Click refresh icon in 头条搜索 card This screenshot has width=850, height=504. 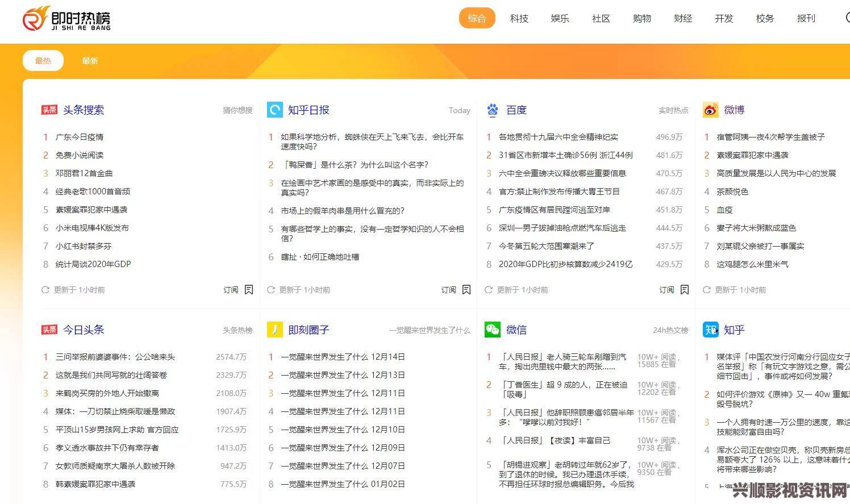coord(45,290)
